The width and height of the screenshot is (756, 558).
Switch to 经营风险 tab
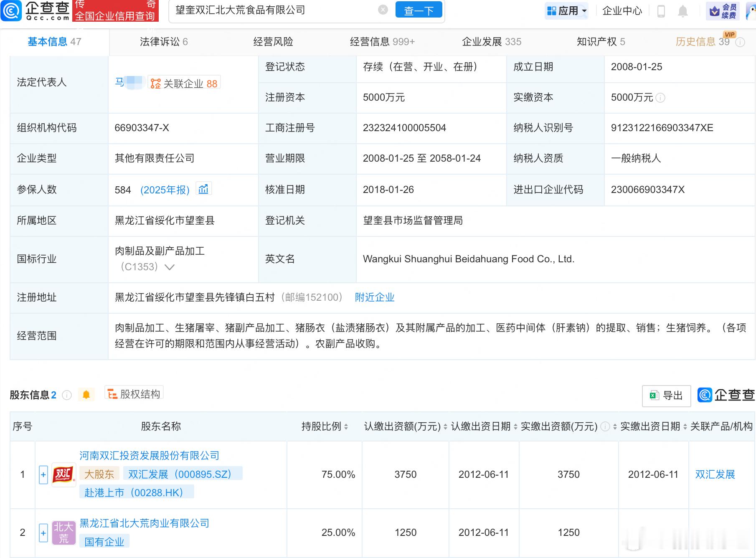point(273,41)
